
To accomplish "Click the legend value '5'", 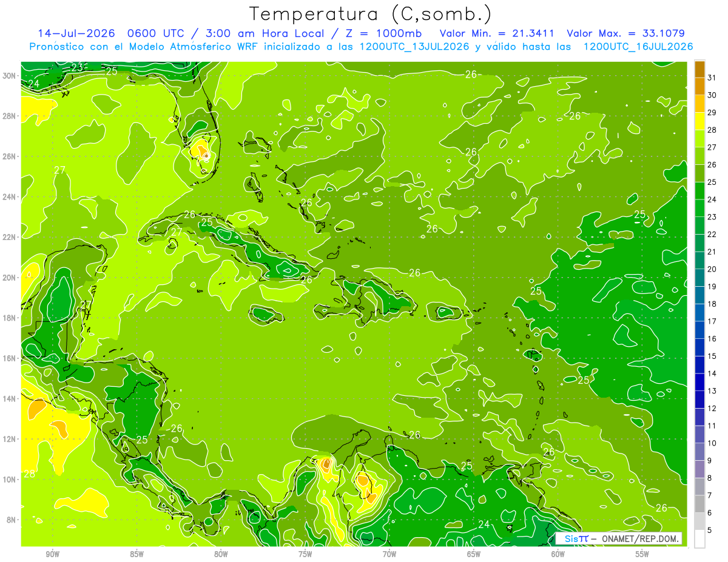I will coord(710,530).
